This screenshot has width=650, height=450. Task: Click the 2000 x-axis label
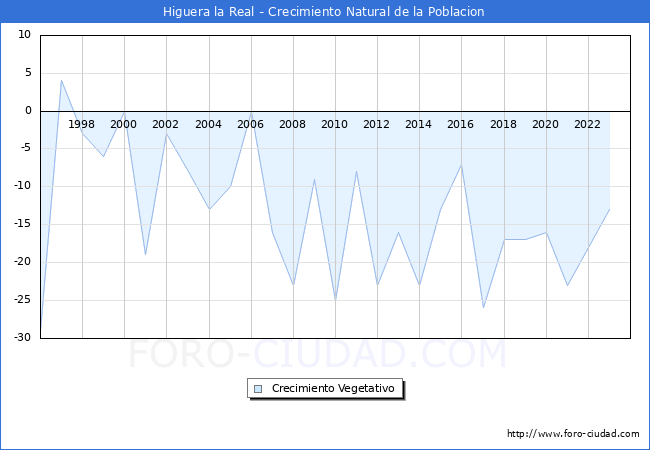pyautogui.click(x=124, y=124)
